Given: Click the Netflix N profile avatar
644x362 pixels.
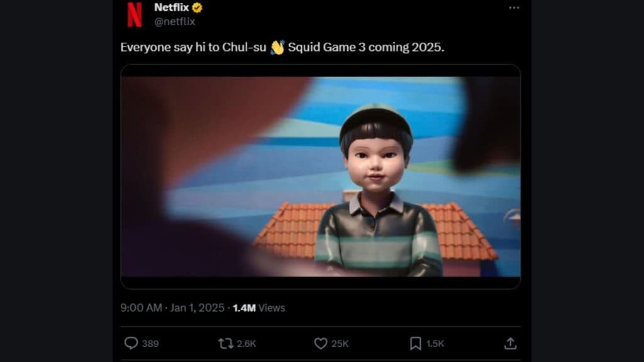Looking at the screenshot, I should point(135,14).
